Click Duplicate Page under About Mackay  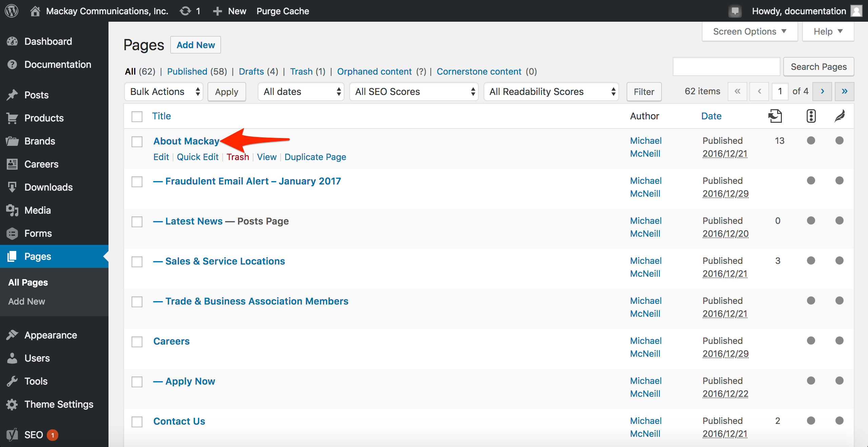point(315,157)
